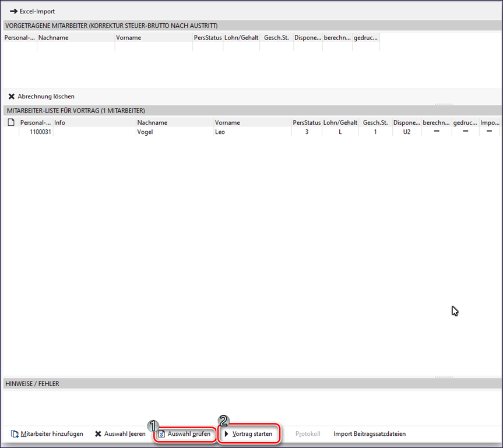This screenshot has height=448, width=503.
Task: Click employee list Lohn/Gehalt header
Action: click(x=340, y=122)
